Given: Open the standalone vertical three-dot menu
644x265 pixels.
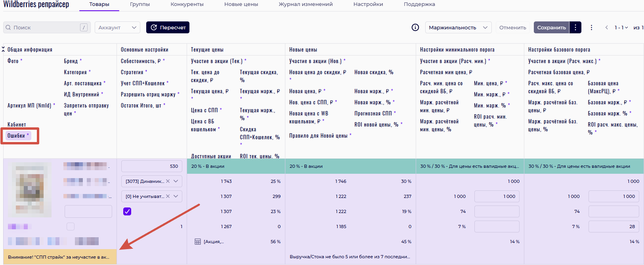Looking at the screenshot, I should tap(591, 27).
